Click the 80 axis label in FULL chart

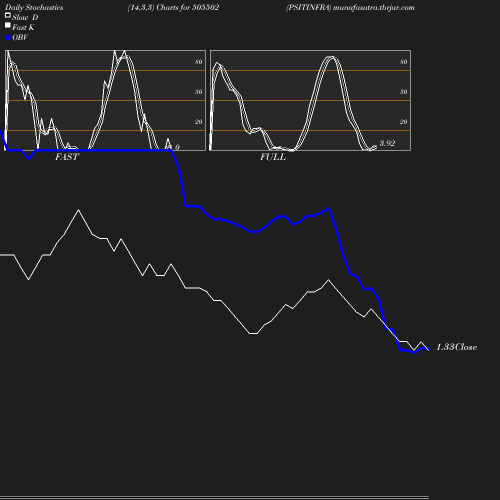(x=404, y=62)
